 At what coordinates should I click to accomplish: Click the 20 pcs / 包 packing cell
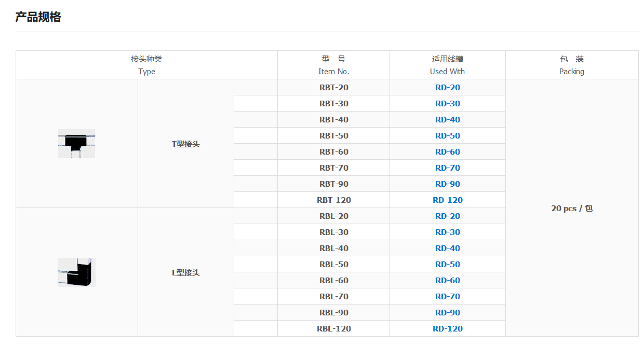[572, 209]
